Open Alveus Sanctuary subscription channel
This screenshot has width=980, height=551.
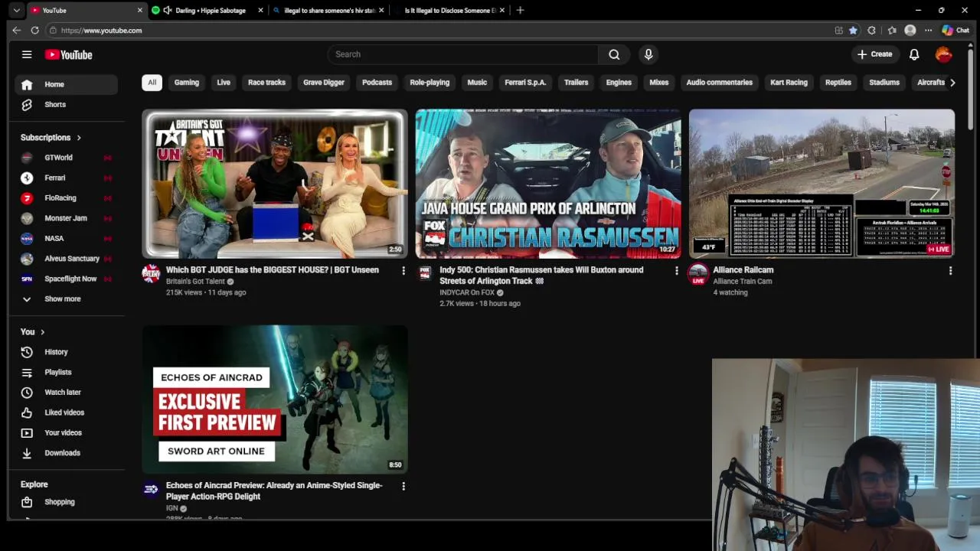click(x=66, y=259)
